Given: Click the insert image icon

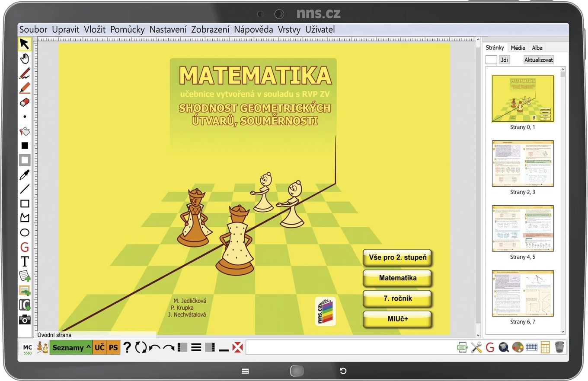Looking at the screenshot, I should click(25, 291).
